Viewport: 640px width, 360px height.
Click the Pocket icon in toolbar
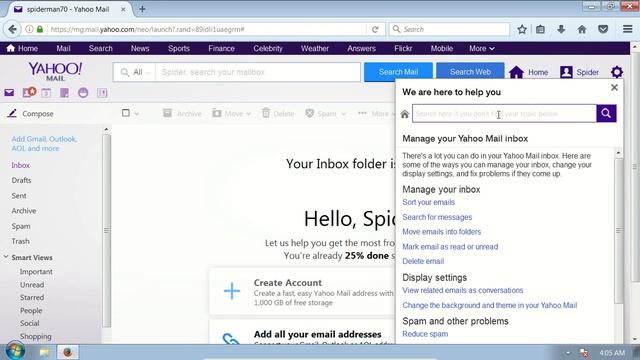pyautogui.click(x=603, y=29)
